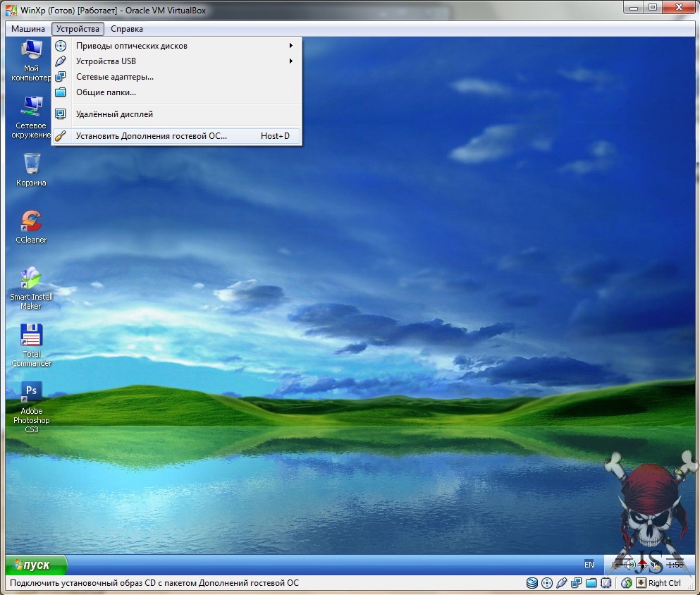Click the пуск Start button
700x595 pixels.
(x=37, y=565)
